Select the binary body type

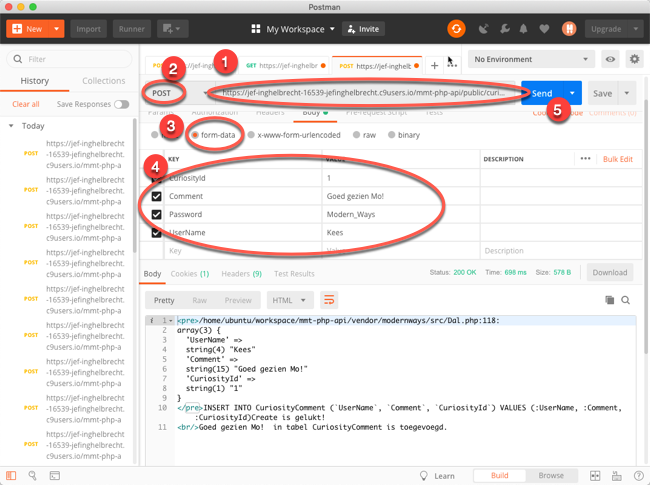pyautogui.click(x=391, y=135)
